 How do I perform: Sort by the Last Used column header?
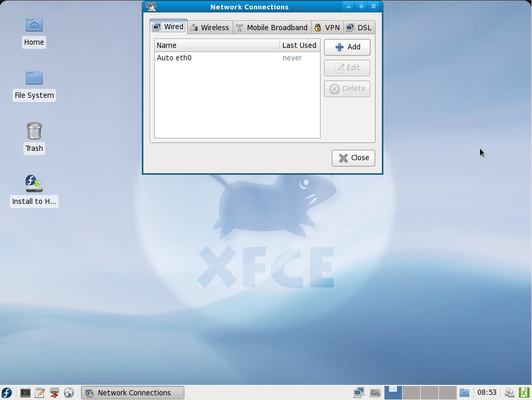click(300, 45)
